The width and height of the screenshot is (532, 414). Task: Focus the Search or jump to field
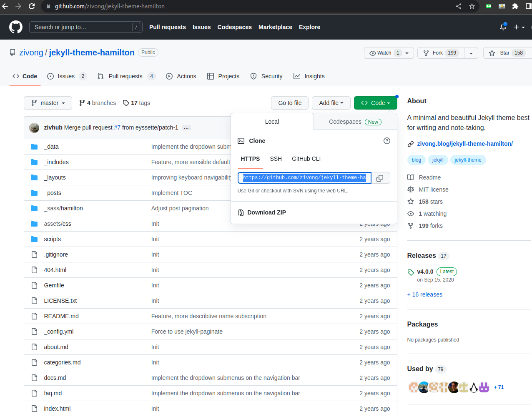coord(86,27)
